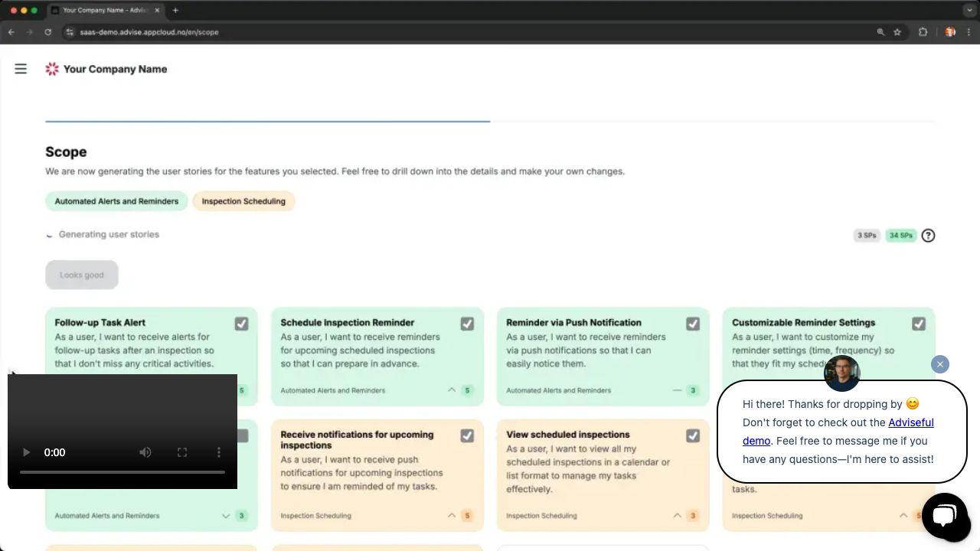Image resolution: width=980 pixels, height=551 pixels.
Task: Open priority chevron on Receive notifications card
Action: [452, 516]
